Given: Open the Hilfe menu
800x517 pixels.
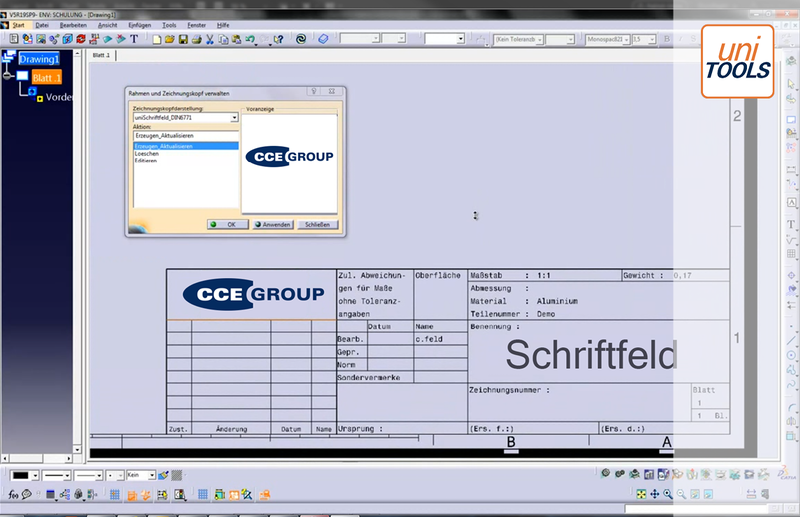Looking at the screenshot, I should 223,25.
